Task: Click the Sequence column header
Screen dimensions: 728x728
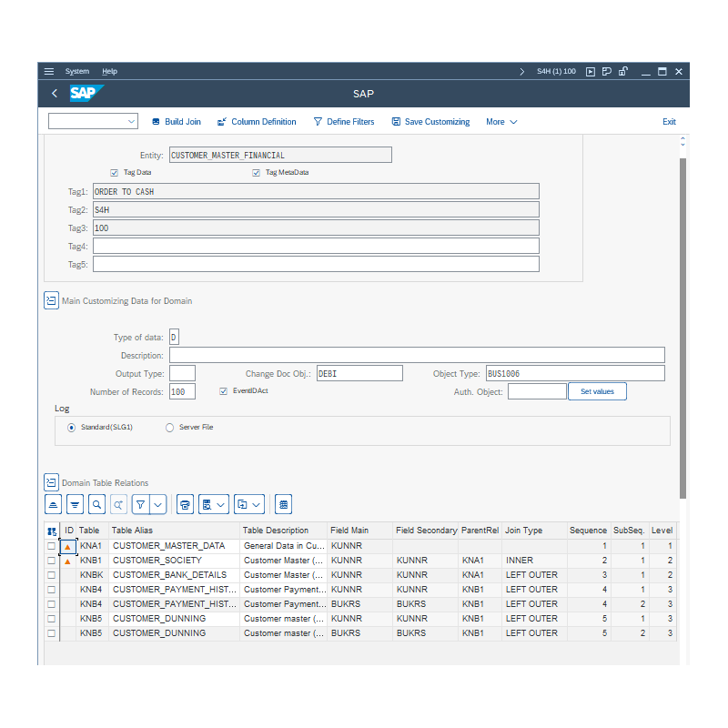Action: click(x=588, y=531)
